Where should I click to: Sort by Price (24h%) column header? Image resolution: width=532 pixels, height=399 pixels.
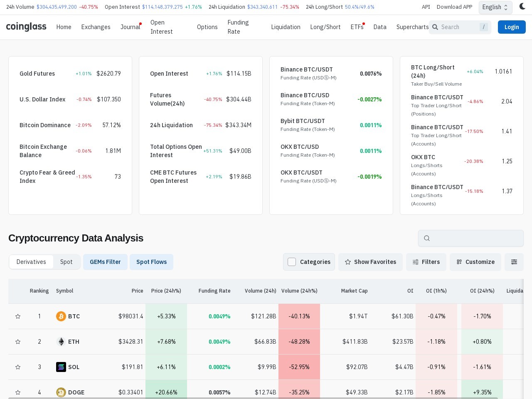(x=166, y=291)
